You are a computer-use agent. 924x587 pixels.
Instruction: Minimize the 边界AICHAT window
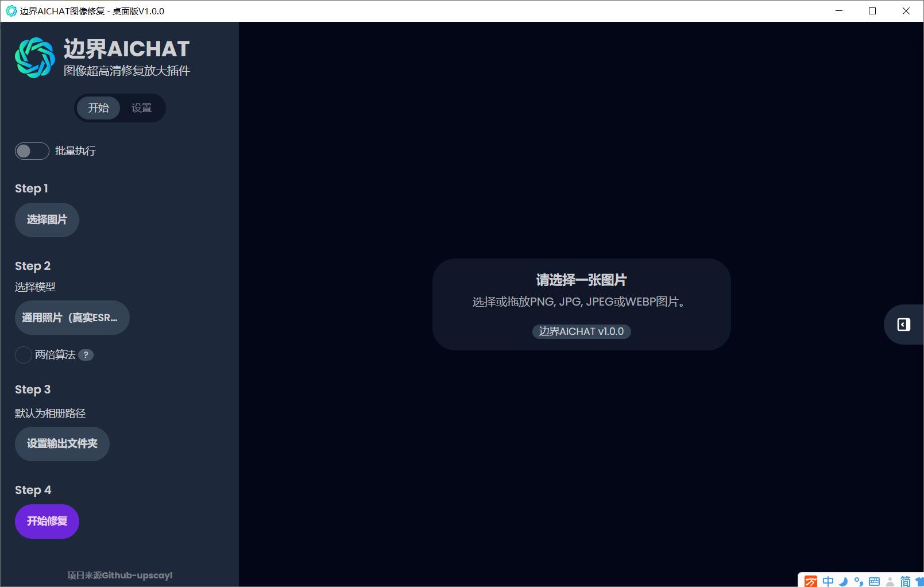coord(839,11)
